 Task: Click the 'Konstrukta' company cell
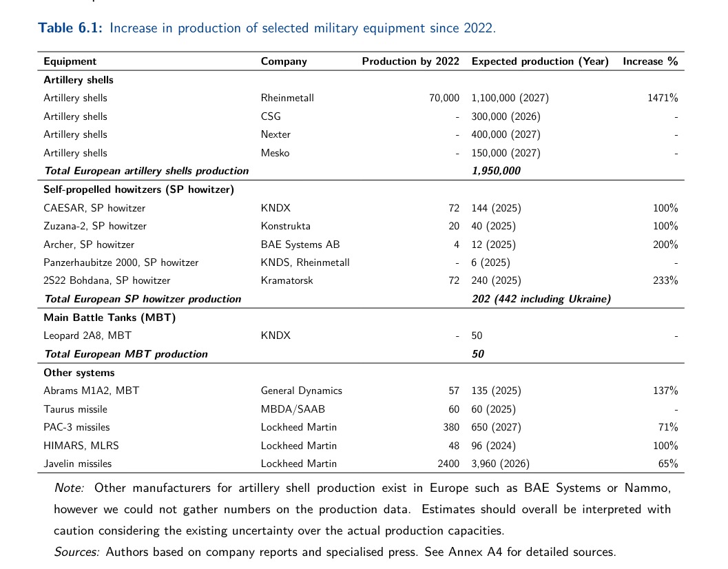[x=286, y=226]
